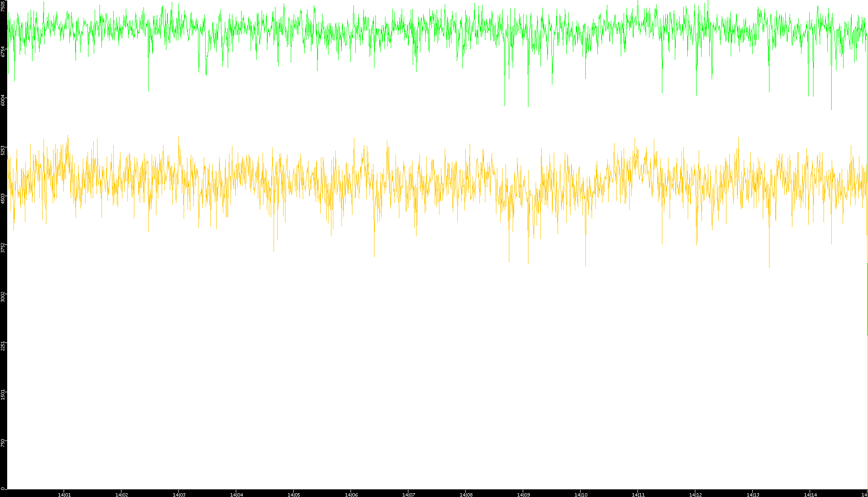The width and height of the screenshot is (868, 497).
Task: Click the 14:03 time axis label
Action: click(179, 495)
